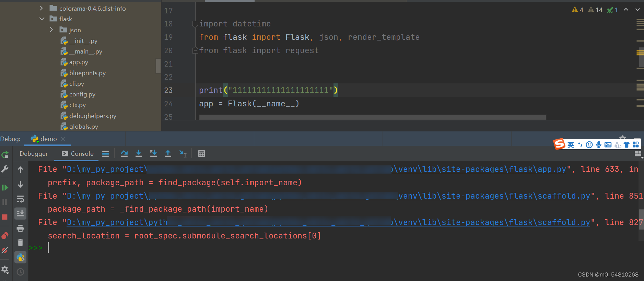Switch to the Debugger tab
The width and height of the screenshot is (644, 281).
pyautogui.click(x=34, y=154)
